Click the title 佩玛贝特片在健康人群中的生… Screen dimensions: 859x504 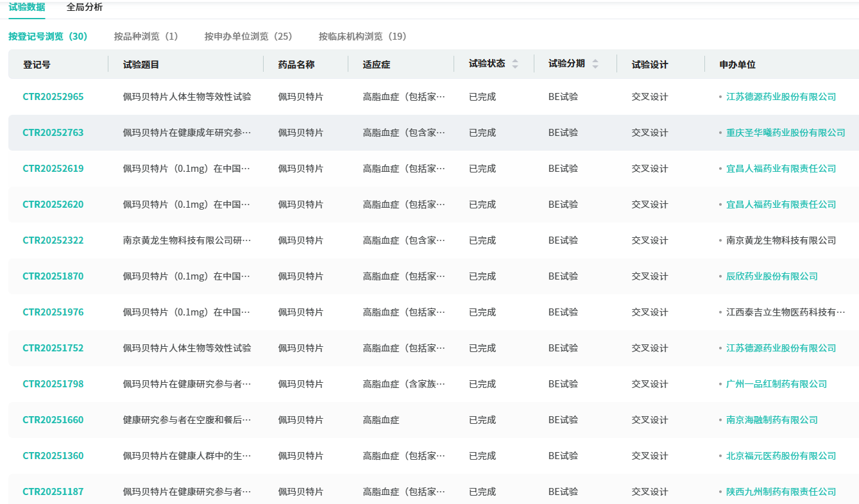[187, 456]
